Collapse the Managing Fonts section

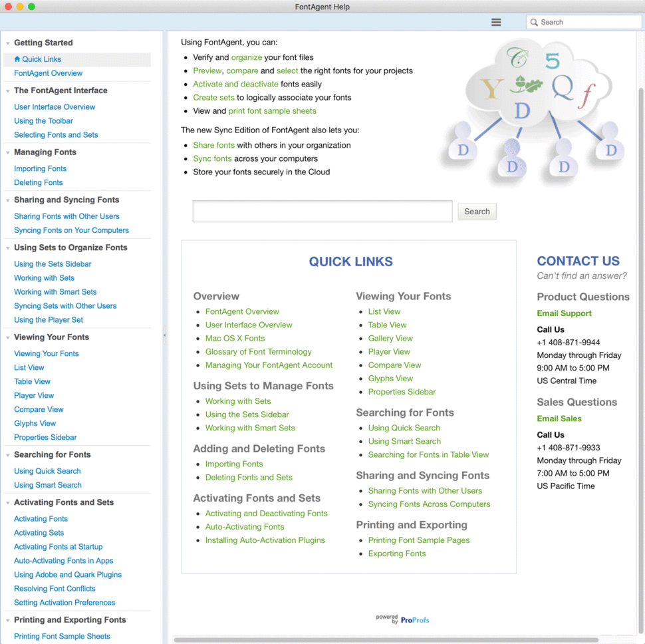8,152
